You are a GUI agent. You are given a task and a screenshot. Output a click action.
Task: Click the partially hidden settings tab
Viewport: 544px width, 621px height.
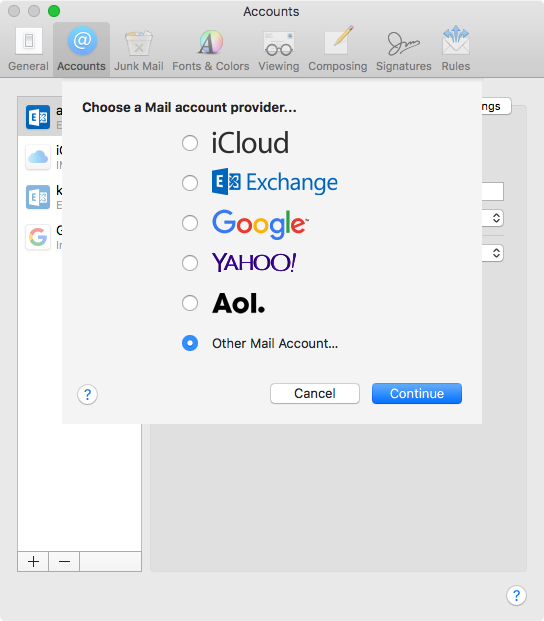point(496,106)
